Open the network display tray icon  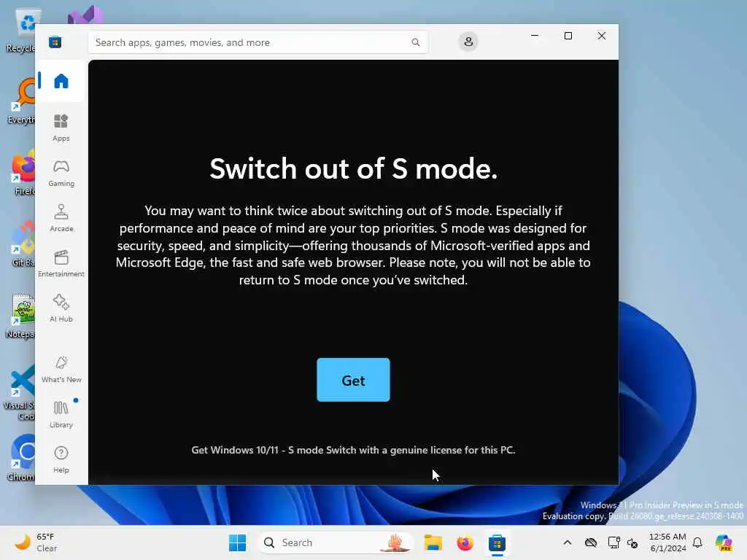(614, 542)
